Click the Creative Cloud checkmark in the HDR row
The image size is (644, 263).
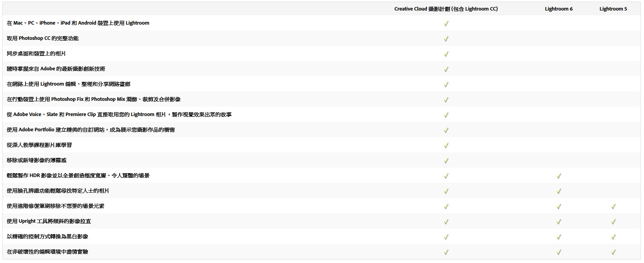[x=446, y=176]
